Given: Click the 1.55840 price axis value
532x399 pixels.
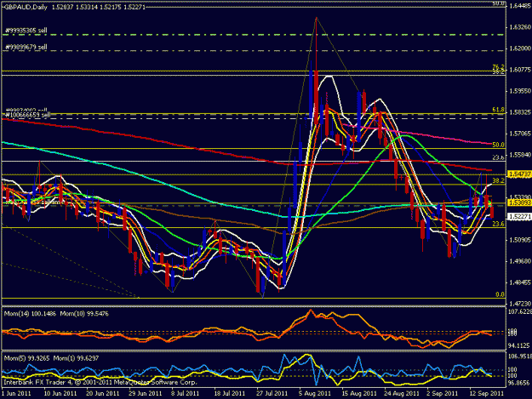Looking at the screenshot, I should (x=519, y=155).
